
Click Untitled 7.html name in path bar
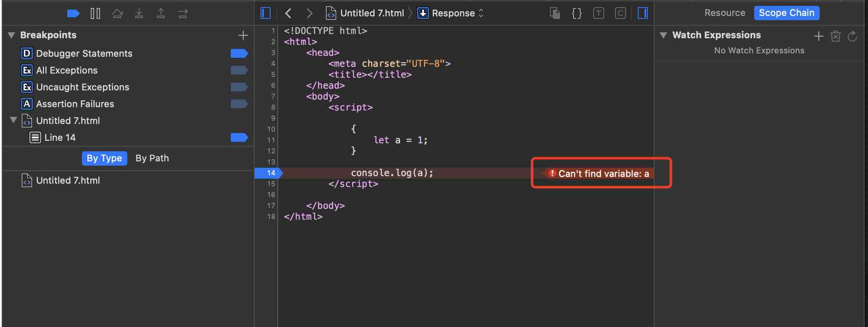(372, 13)
